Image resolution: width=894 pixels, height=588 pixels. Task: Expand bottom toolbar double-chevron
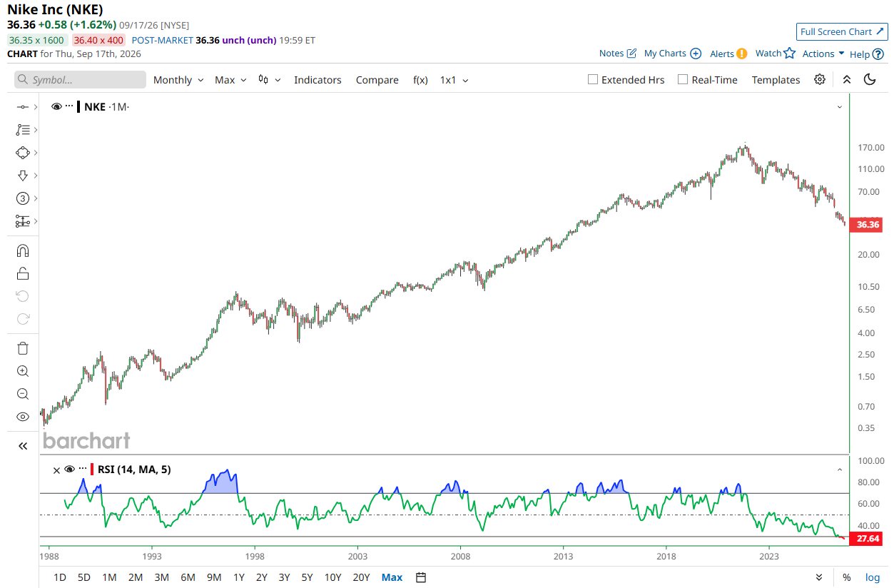coord(818,577)
